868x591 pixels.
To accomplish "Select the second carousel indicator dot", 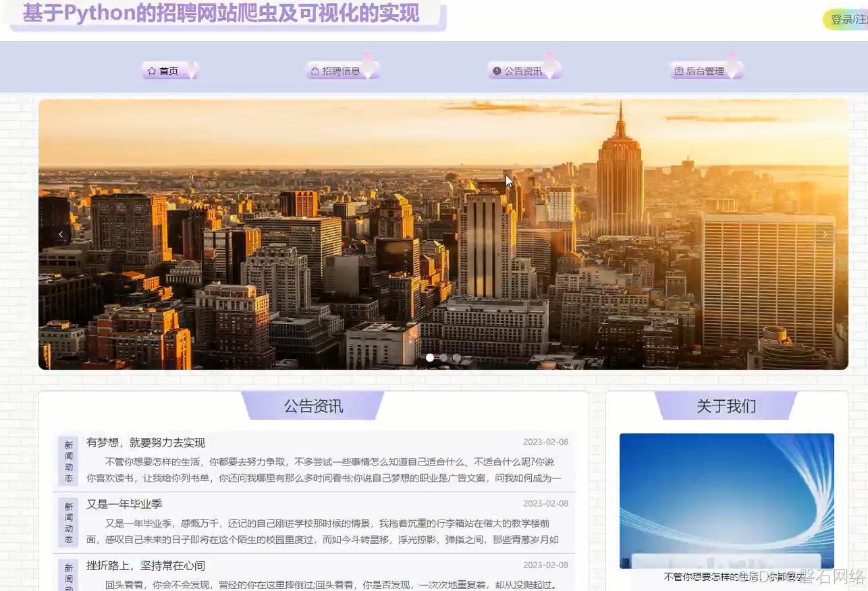I will 443,358.
